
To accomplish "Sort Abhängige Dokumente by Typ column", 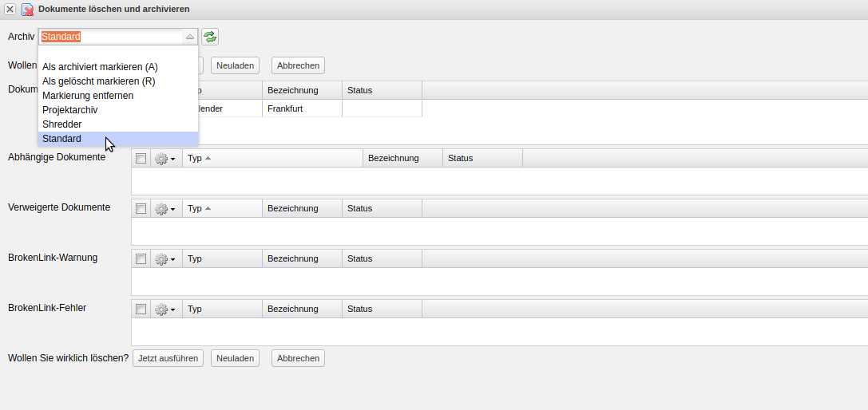I will click(195, 158).
